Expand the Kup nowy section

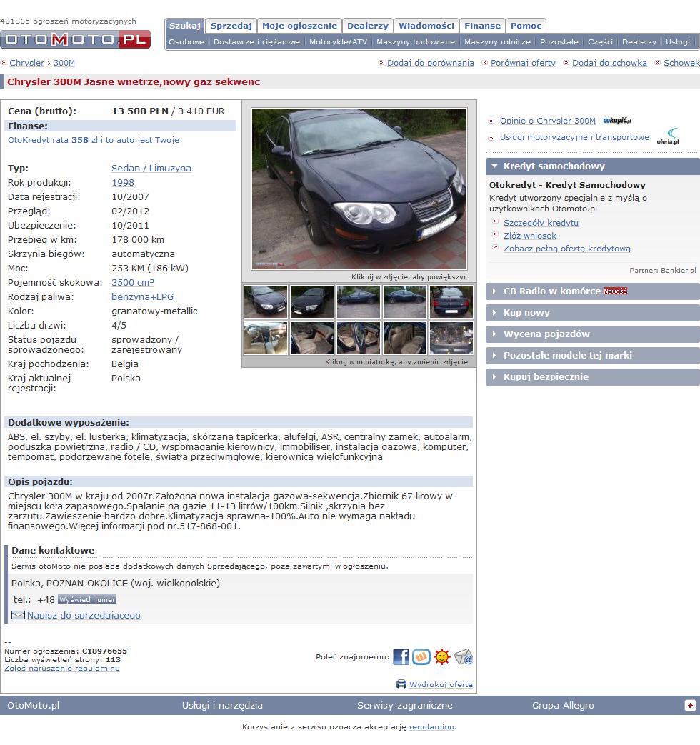coord(593,313)
